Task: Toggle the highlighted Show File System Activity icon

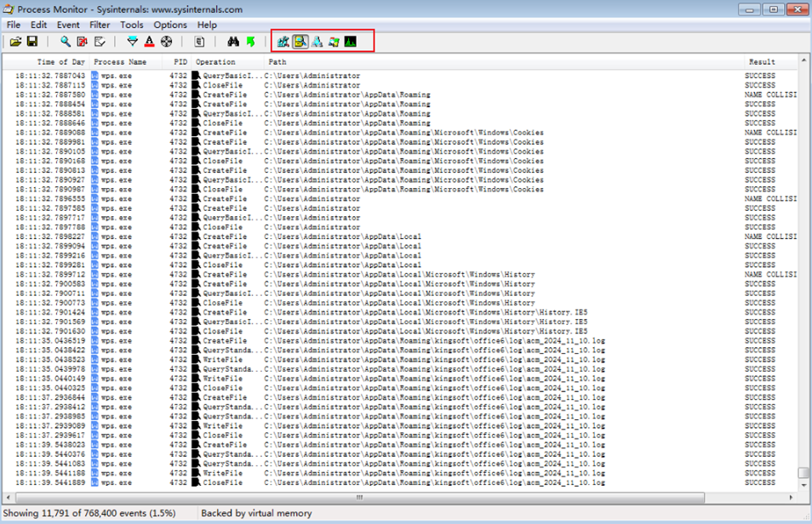Action: pos(300,42)
